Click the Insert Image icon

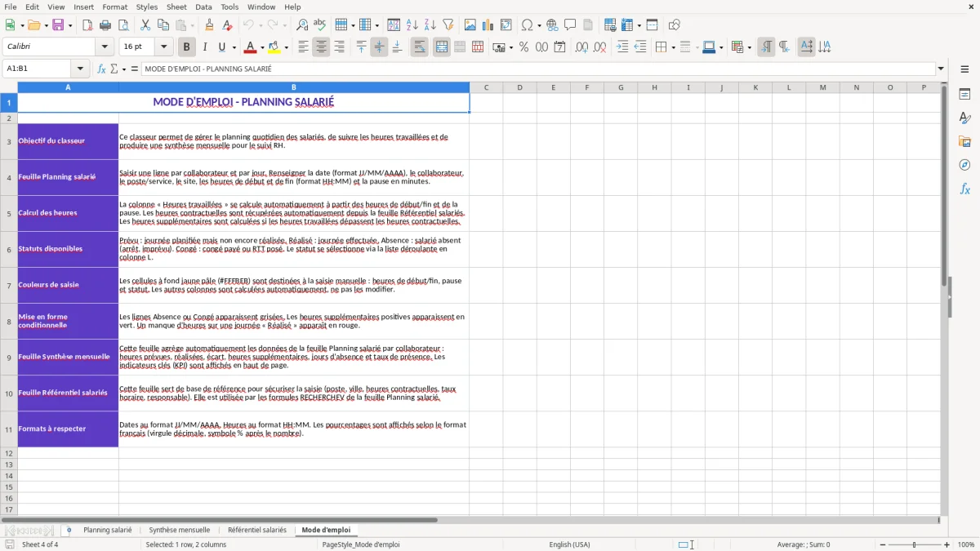point(470,25)
